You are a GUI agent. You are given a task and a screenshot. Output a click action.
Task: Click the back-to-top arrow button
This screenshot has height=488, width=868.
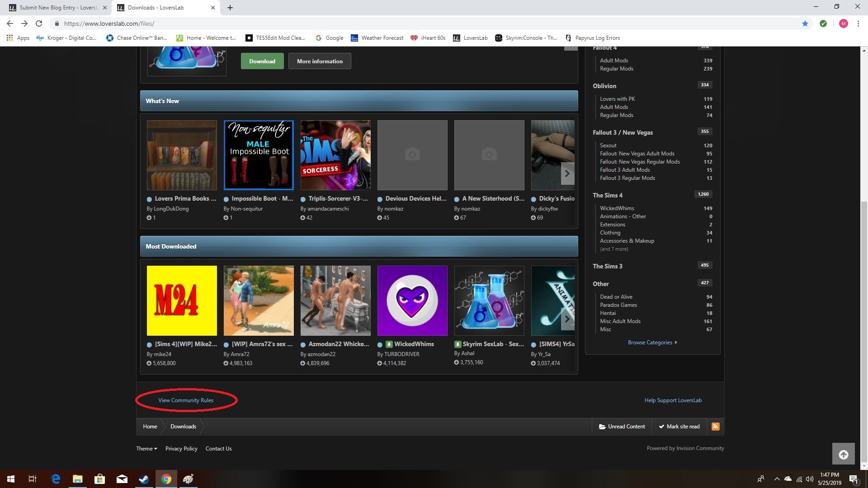point(844,454)
